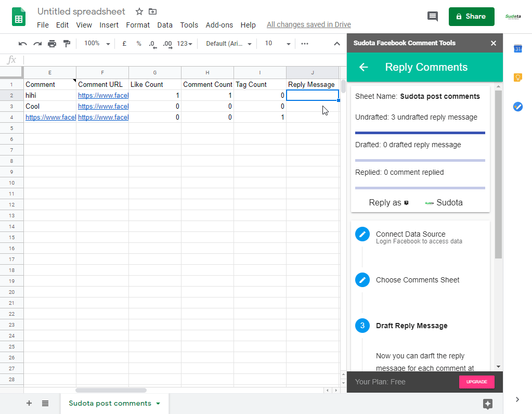Viewport: 532px width, 414px height.
Task: Open Google Tasks side panel icon
Action: [x=518, y=107]
